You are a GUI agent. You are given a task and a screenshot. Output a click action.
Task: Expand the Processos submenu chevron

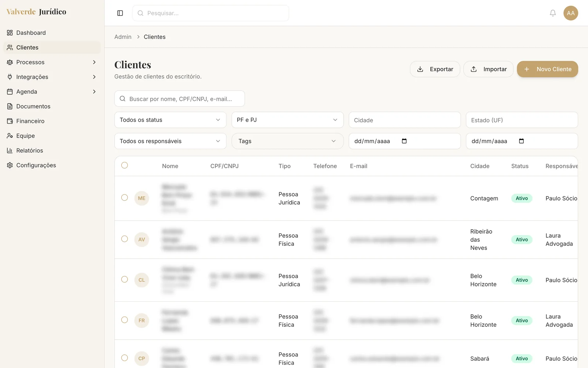tap(94, 62)
